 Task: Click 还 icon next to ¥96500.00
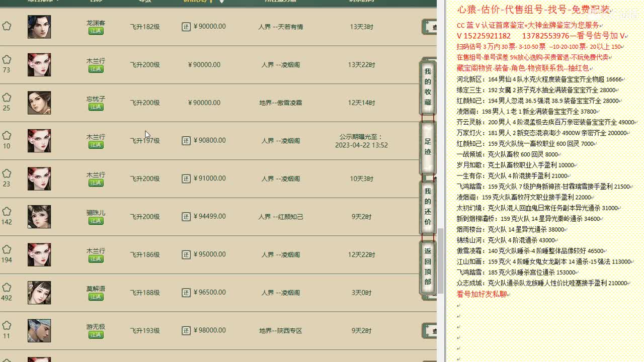[x=186, y=293]
